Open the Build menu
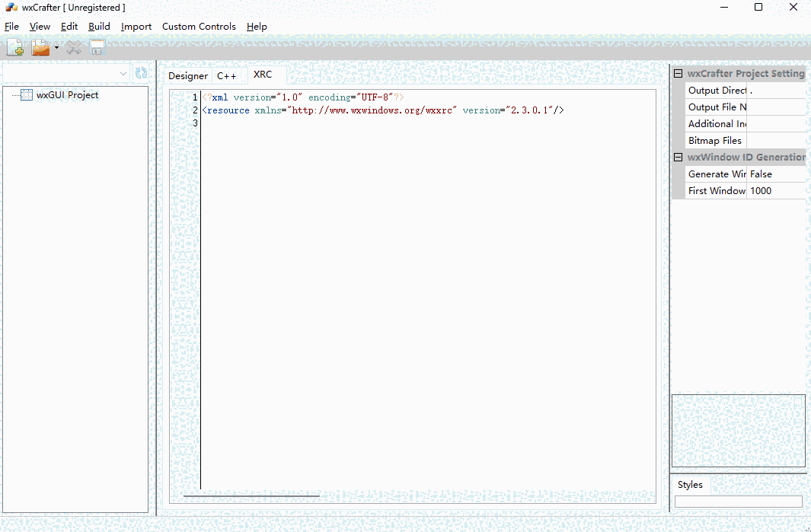Screen dimensions: 811x532 tap(99, 27)
